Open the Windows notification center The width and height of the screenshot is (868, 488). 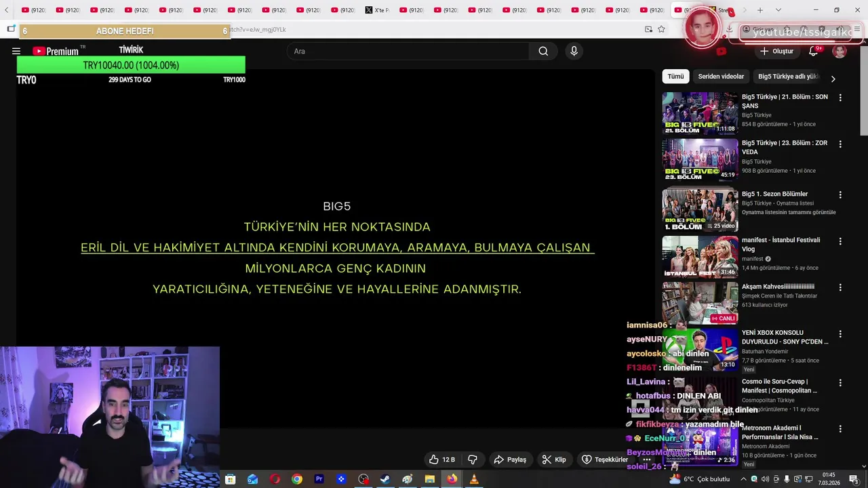coord(854,479)
